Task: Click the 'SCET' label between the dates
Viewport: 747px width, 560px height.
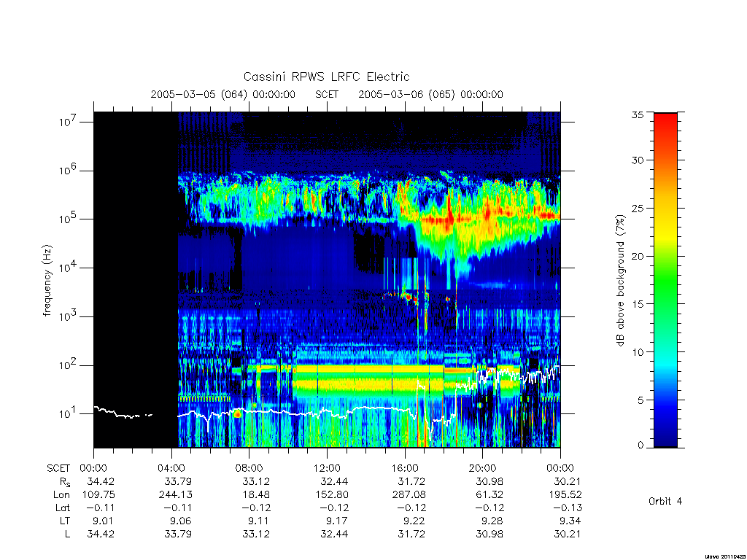Action: pos(327,94)
